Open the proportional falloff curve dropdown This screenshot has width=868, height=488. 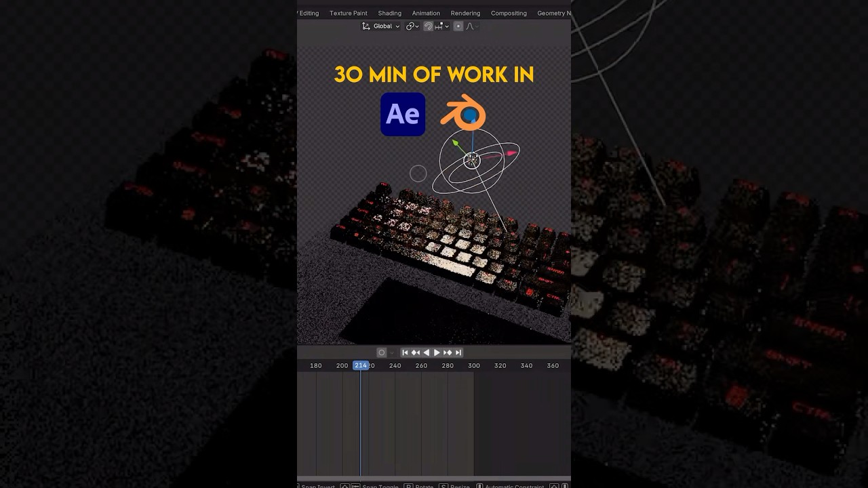coord(472,26)
